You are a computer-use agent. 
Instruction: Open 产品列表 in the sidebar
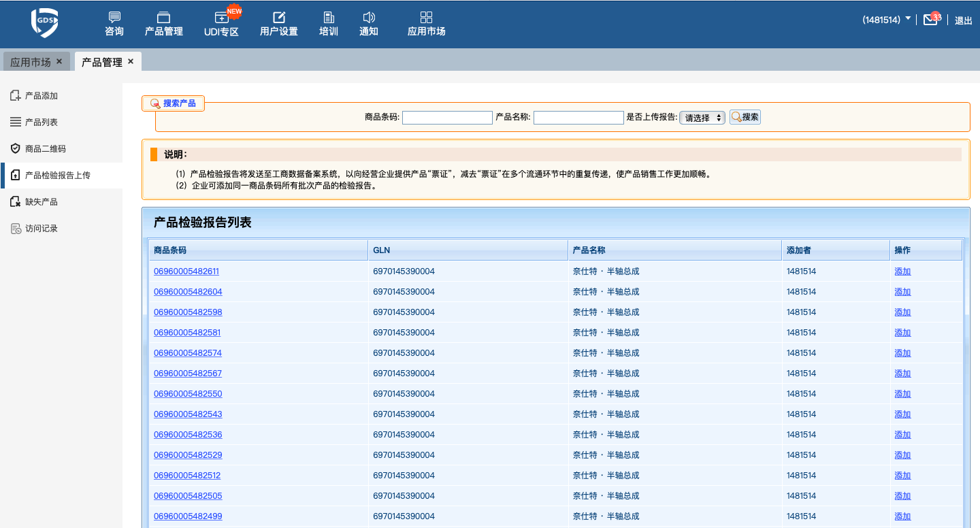point(61,122)
